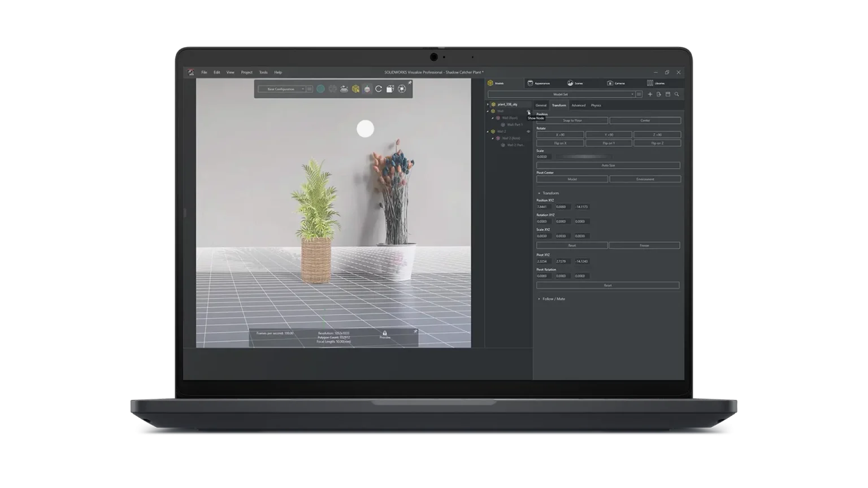Select the yellow model selection cube tool
Viewport: 868px width, 488px height.
pyautogui.click(x=355, y=89)
